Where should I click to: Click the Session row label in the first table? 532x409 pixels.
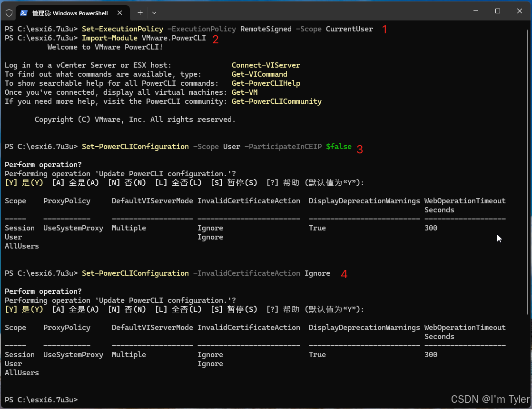pyautogui.click(x=20, y=228)
